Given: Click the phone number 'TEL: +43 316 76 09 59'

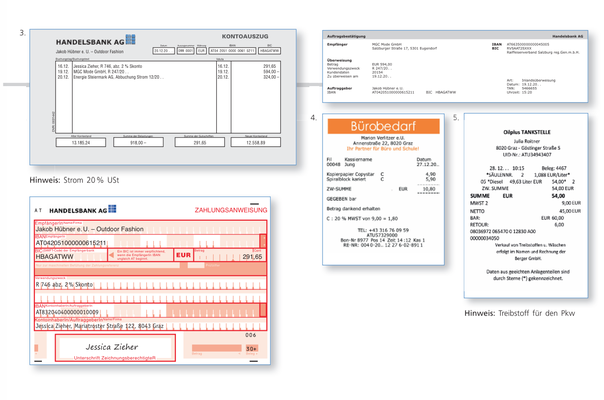Looking at the screenshot, I should 383,230.
